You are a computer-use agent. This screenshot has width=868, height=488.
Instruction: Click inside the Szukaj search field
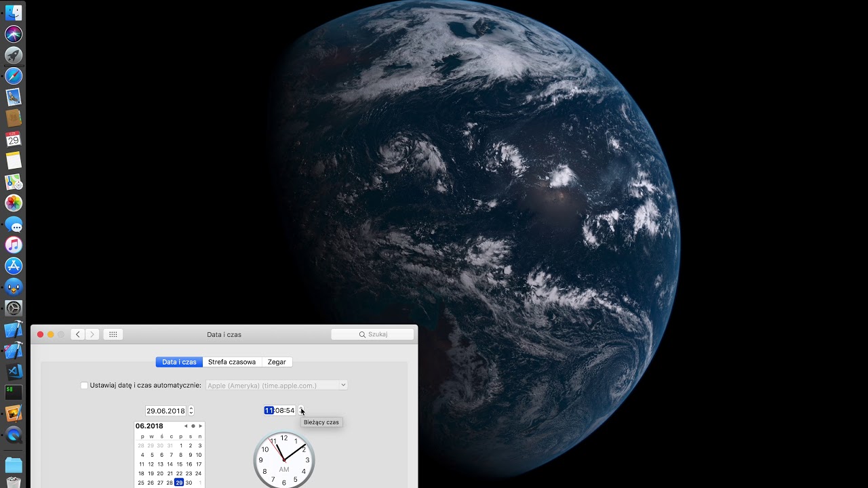coord(373,334)
